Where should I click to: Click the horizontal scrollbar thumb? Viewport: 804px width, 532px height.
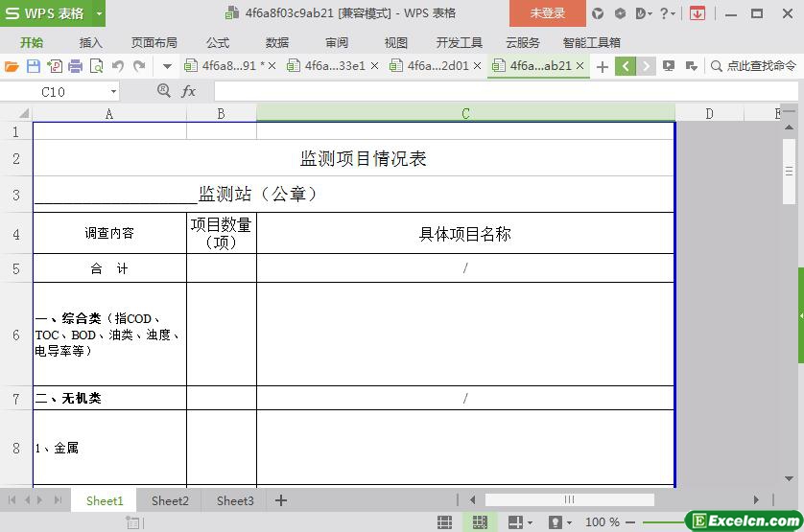(x=569, y=500)
